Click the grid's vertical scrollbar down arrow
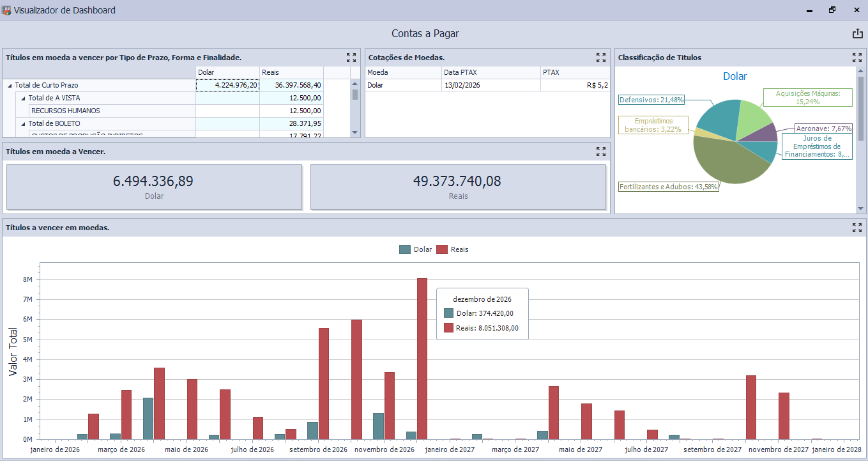This screenshot has height=461, width=868. click(x=354, y=132)
